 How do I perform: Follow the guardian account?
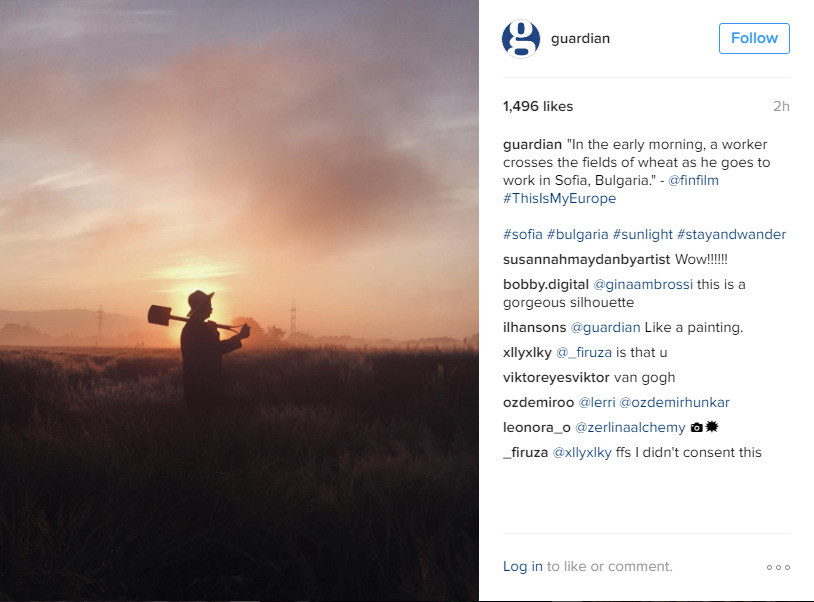click(x=754, y=38)
